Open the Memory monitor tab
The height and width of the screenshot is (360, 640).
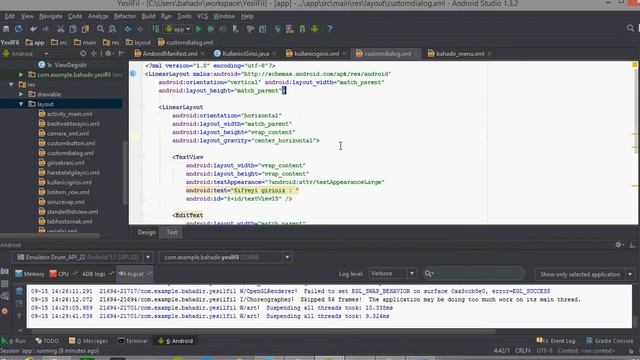30,274
